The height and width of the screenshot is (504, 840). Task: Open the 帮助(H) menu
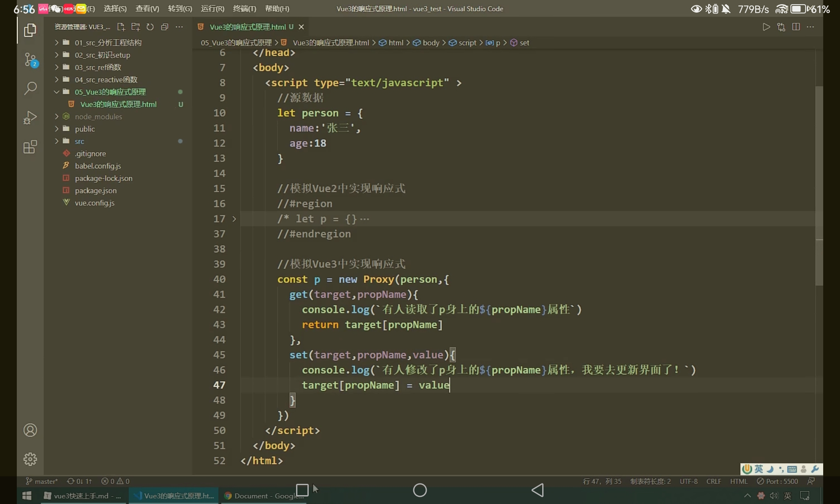277,8
